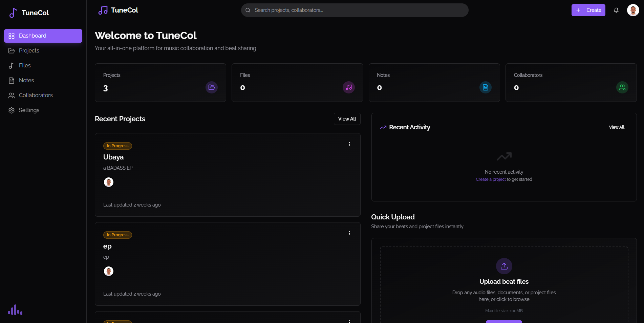
Task: Open Settings from the sidebar
Action: [x=29, y=110]
